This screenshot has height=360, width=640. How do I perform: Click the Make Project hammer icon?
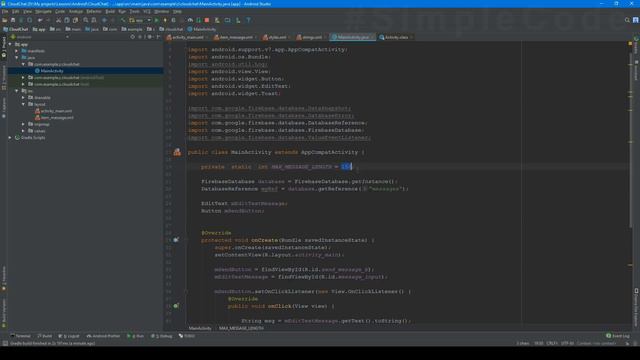[x=122, y=20]
